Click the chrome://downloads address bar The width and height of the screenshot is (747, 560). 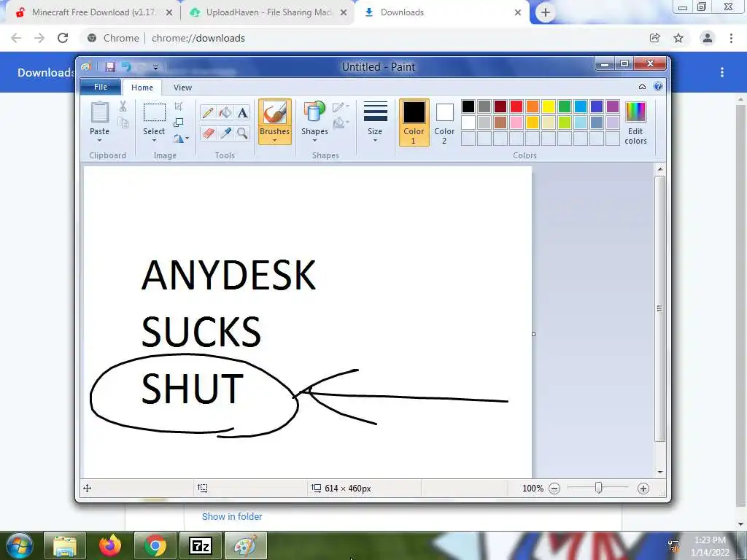(x=362, y=38)
